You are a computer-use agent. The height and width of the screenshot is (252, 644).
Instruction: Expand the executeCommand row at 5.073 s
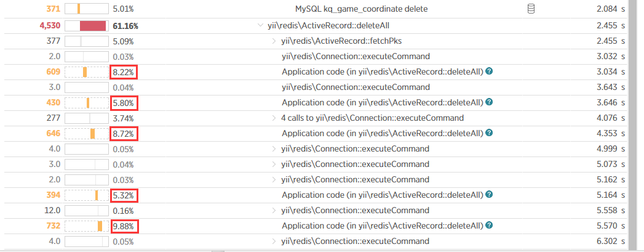pyautogui.click(x=274, y=164)
